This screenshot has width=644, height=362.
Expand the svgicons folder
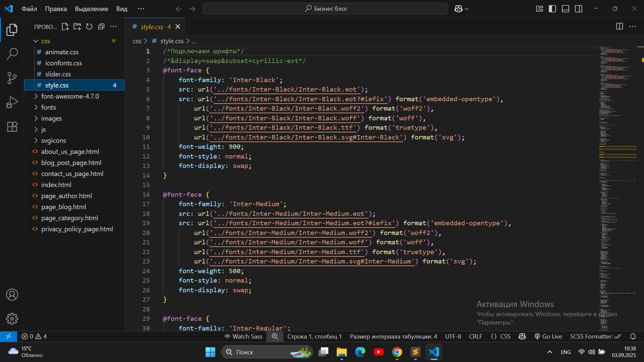(53, 140)
